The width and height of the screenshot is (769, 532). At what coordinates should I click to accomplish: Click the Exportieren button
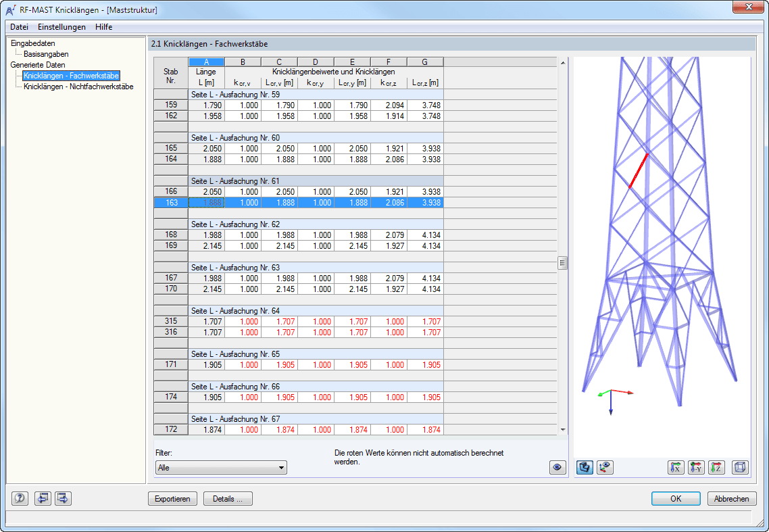172,499
